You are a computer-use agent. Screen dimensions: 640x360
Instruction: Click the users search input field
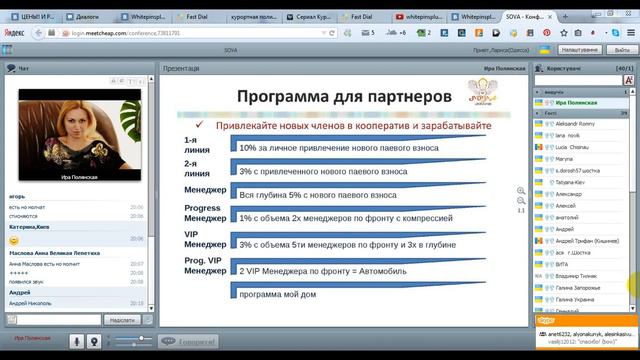578,80
